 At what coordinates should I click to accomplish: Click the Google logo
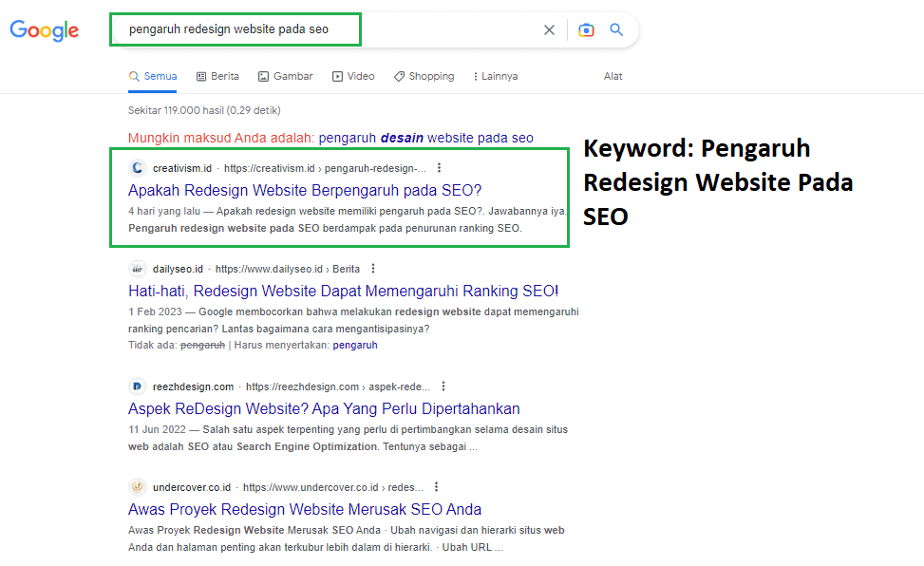[44, 29]
